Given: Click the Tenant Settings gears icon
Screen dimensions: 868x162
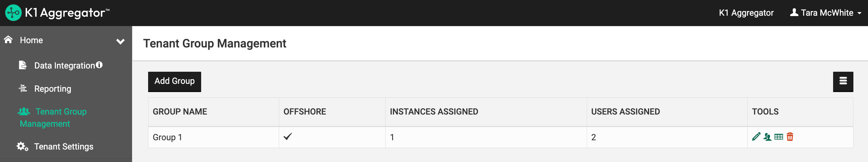Looking at the screenshot, I should tap(22, 146).
